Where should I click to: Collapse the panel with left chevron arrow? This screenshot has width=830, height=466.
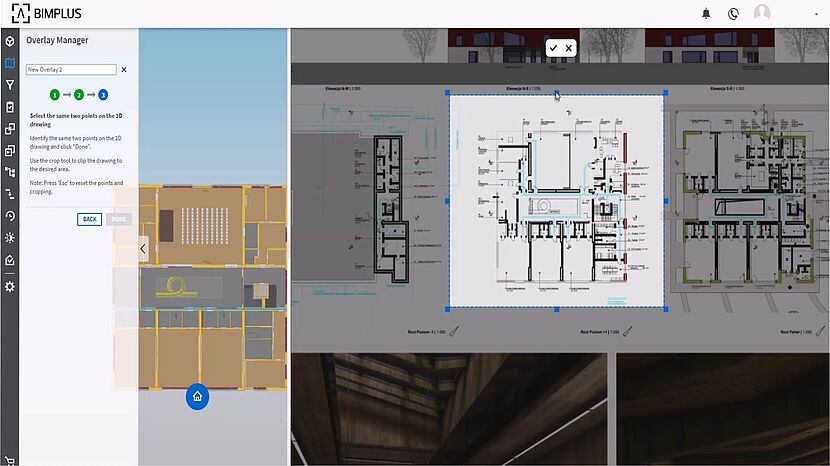coord(143,248)
